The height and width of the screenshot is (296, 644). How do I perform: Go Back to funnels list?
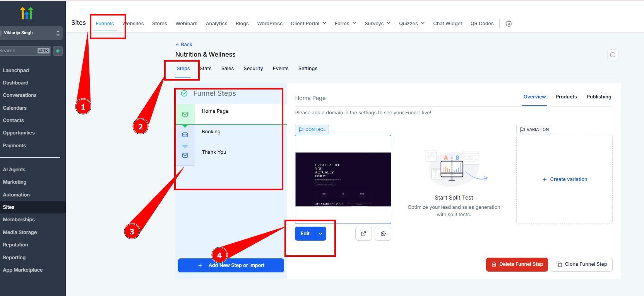[184, 45]
